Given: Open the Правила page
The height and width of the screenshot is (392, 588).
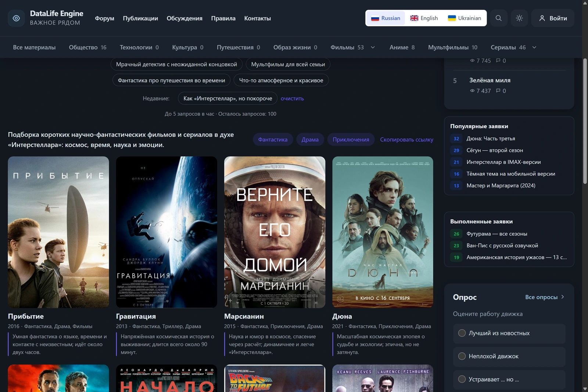Looking at the screenshot, I should 223,18.
